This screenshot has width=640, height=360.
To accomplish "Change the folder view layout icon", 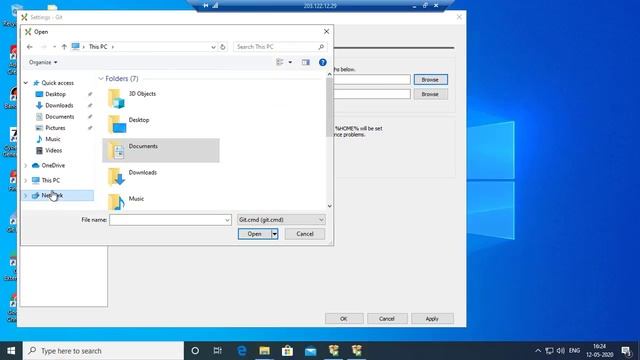I will pyautogui.click(x=280, y=62).
